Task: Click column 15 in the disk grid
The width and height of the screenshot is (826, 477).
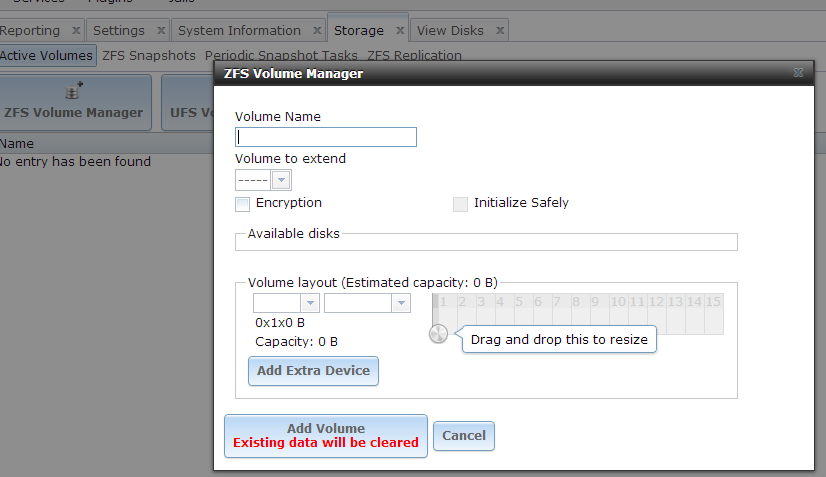Action: coord(713,314)
